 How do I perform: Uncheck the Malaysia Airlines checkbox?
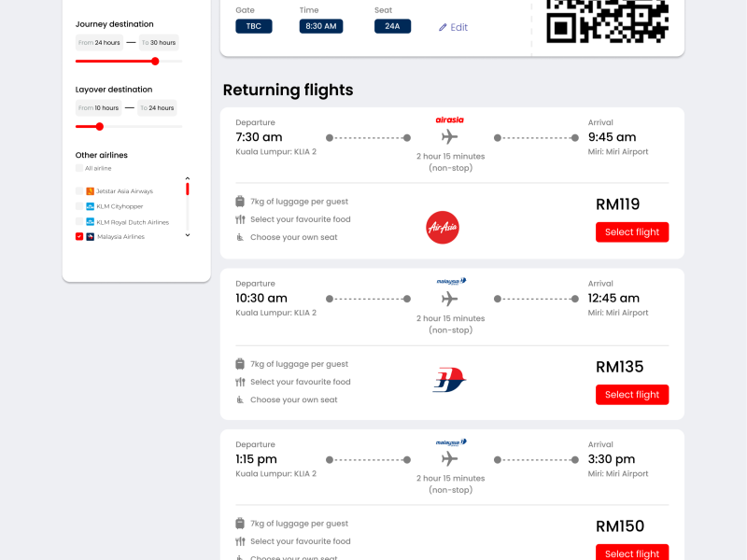point(79,237)
